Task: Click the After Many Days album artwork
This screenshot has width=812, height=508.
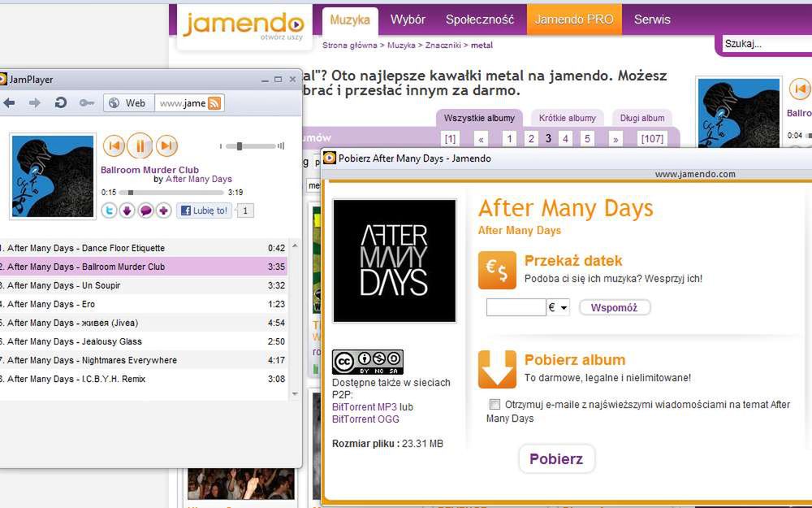Action: 395,261
